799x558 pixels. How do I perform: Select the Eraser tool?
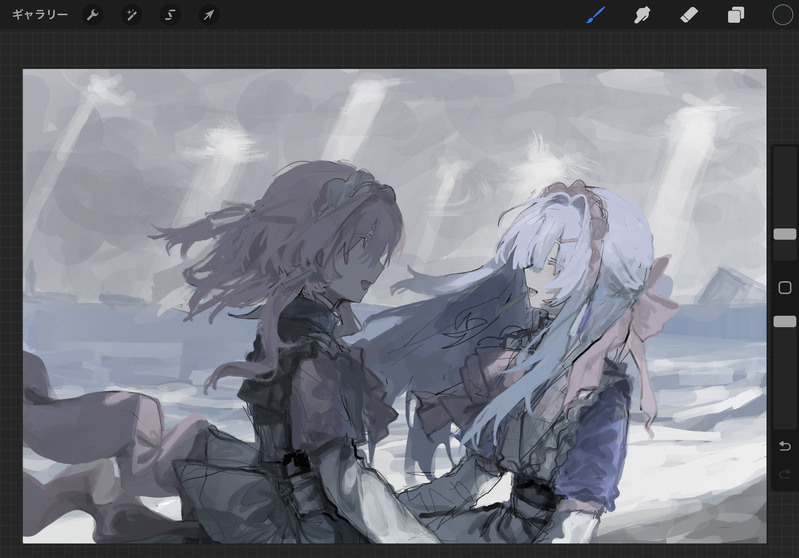(688, 15)
